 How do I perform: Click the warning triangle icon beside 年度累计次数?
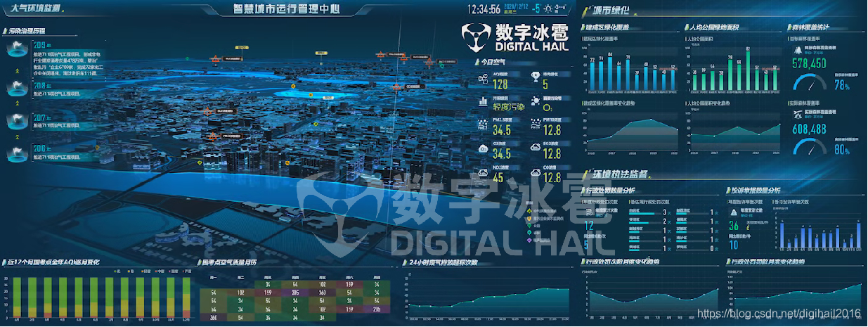tap(733, 211)
